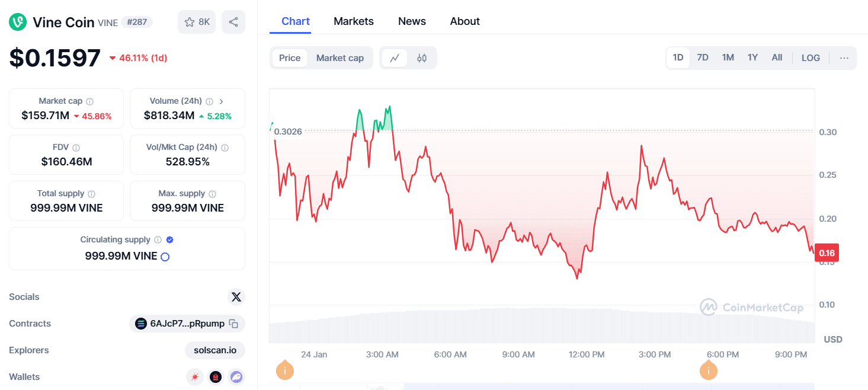868x390 pixels.
Task: Expand the Volume (24h) chevron arrow
Action: point(222,101)
